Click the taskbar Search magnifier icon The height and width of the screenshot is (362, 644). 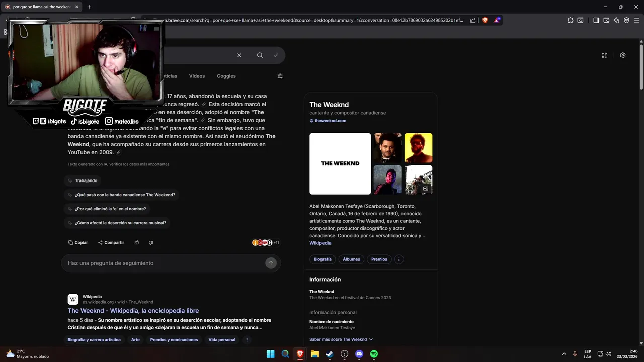(x=285, y=354)
